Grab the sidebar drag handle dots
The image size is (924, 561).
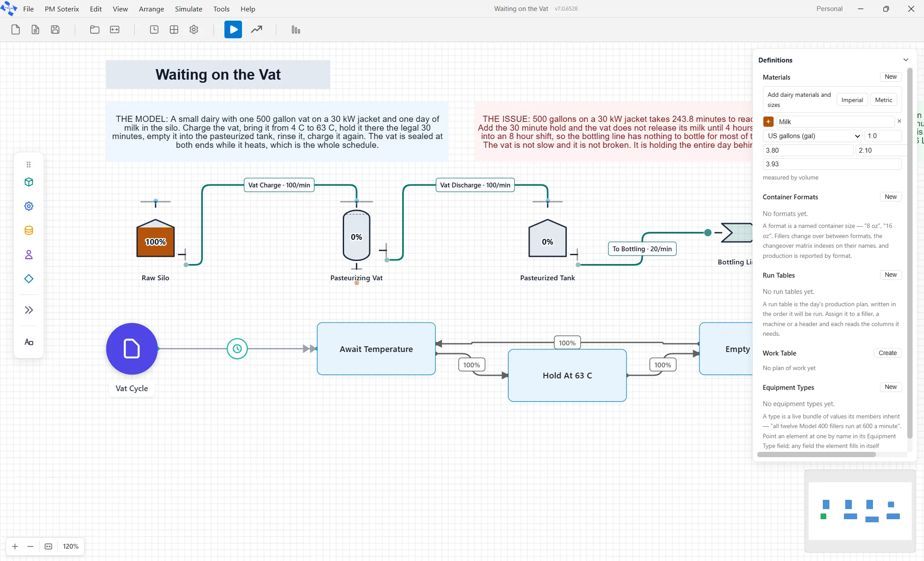coord(29,165)
